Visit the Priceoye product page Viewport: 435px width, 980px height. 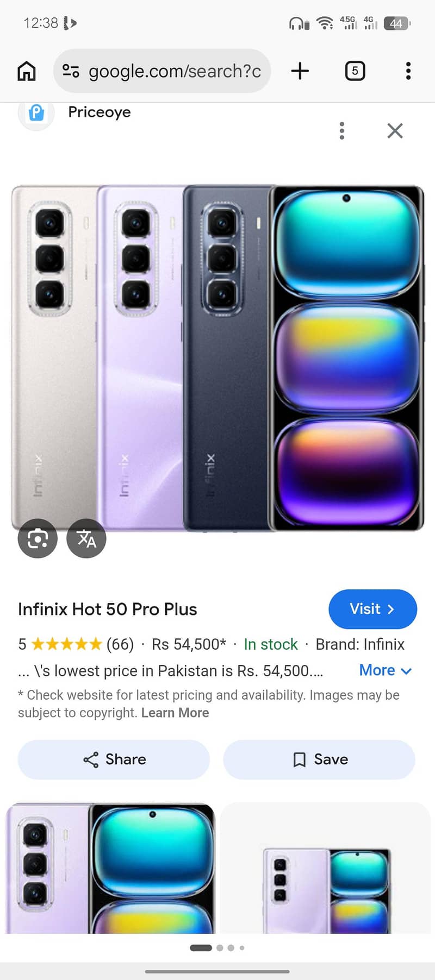[x=372, y=609]
